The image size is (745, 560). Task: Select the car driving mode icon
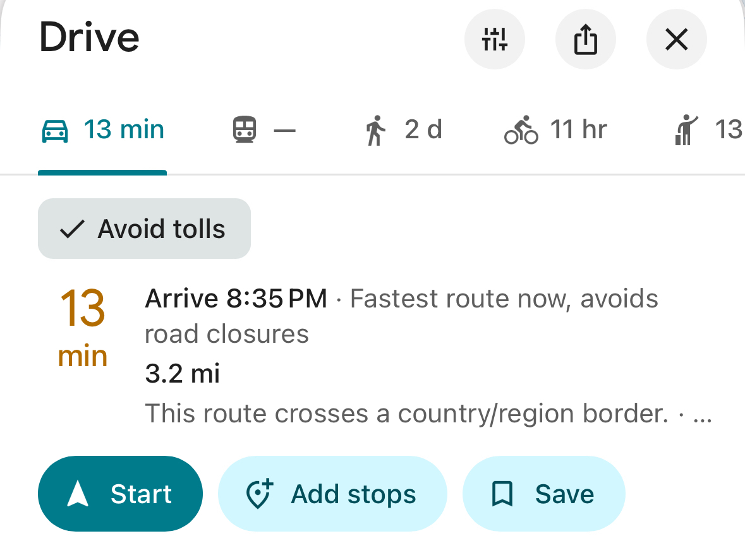coord(55,131)
